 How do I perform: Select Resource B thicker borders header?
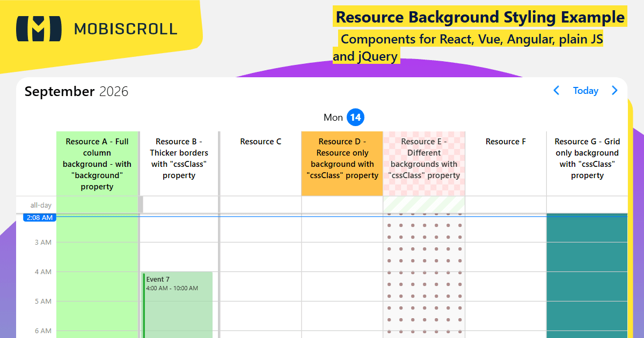click(179, 164)
